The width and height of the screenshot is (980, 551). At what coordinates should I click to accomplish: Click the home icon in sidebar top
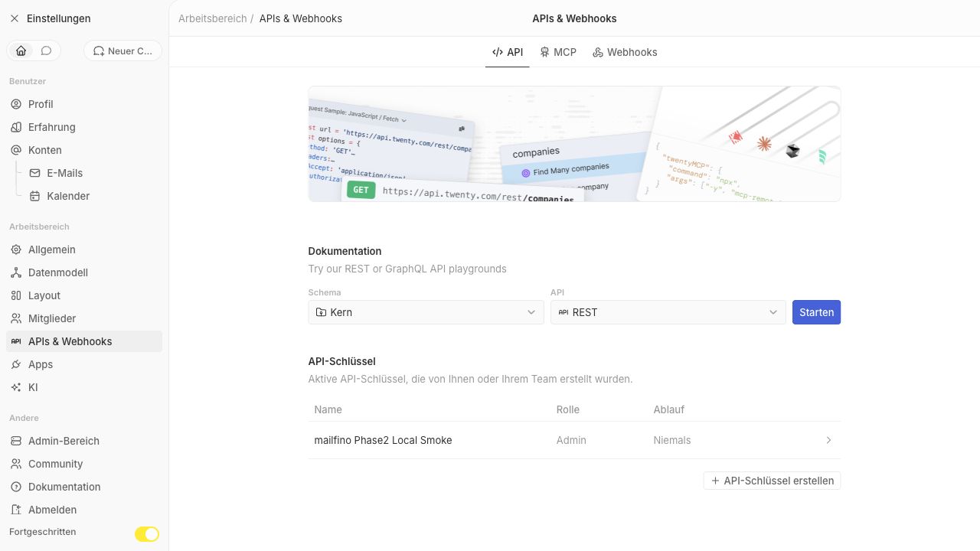coord(21,51)
